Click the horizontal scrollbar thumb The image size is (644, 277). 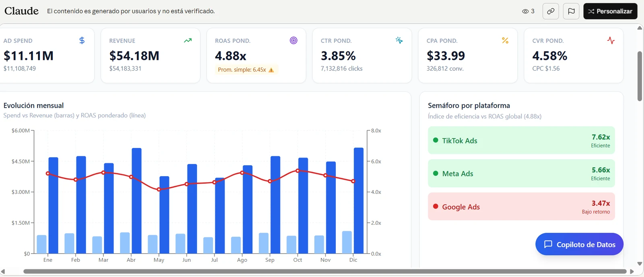click(325, 271)
